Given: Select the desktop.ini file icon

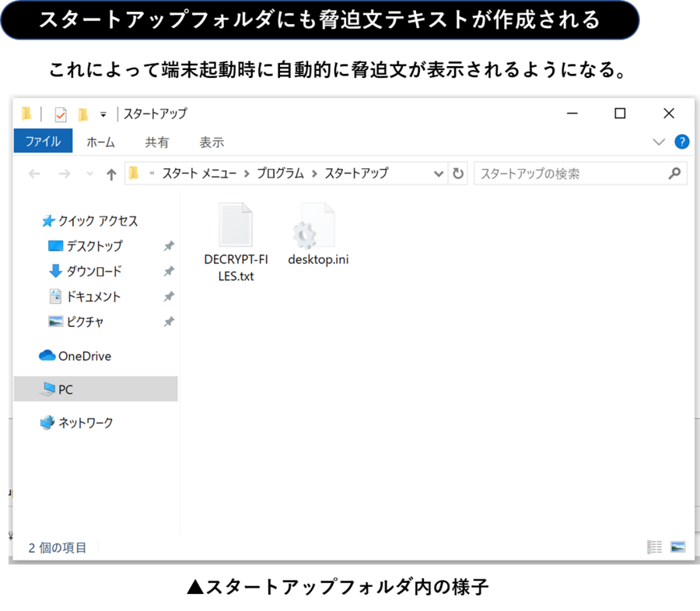Looking at the screenshot, I should tap(317, 225).
